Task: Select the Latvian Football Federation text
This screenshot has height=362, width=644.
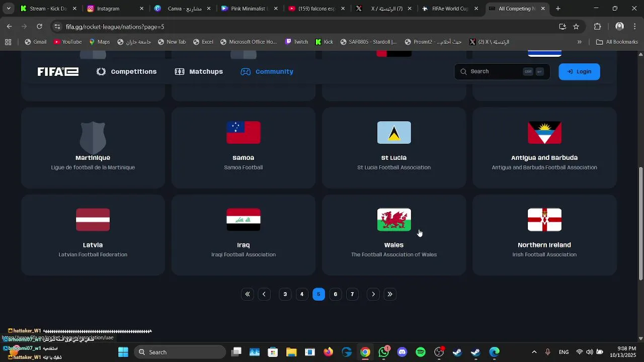Action: coord(93,254)
